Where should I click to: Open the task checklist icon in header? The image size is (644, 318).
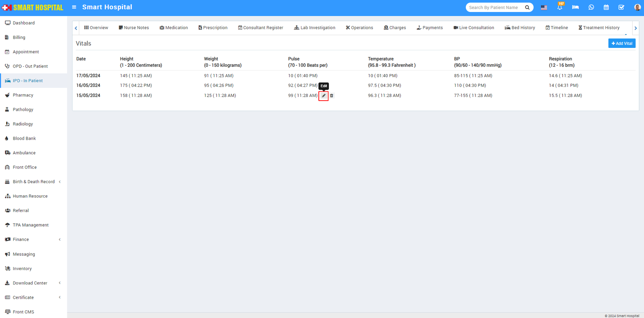621,7
